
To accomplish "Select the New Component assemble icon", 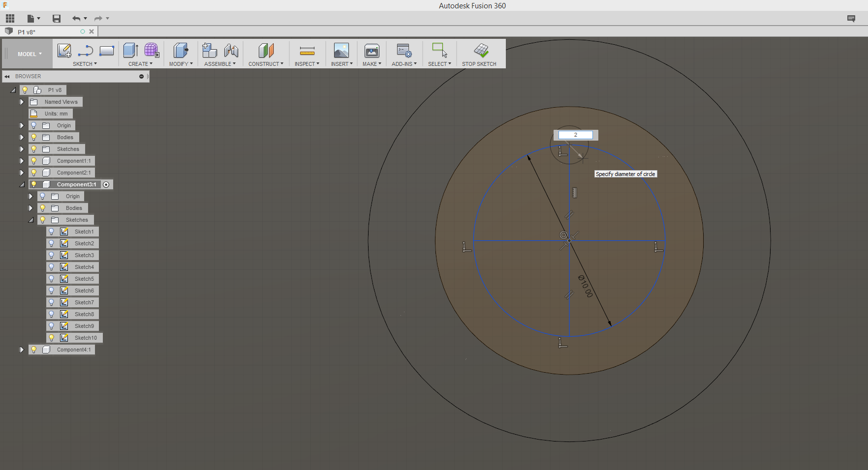I will (210, 50).
